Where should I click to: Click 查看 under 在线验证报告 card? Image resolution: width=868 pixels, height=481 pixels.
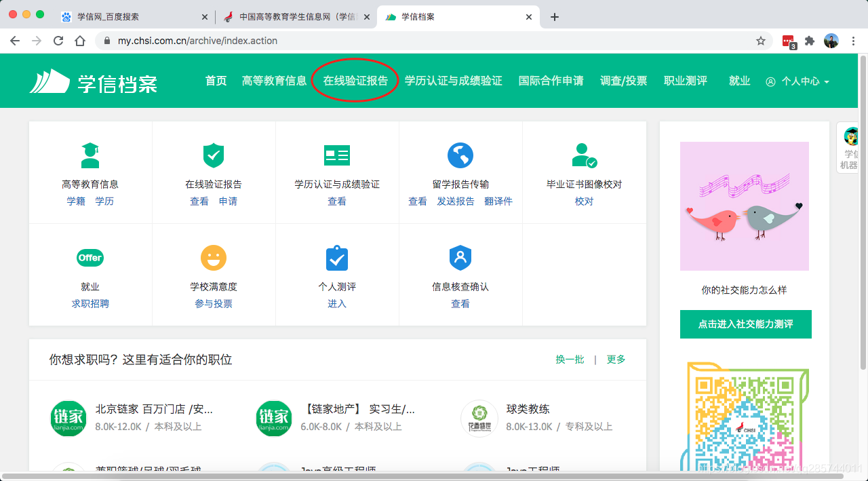click(199, 201)
